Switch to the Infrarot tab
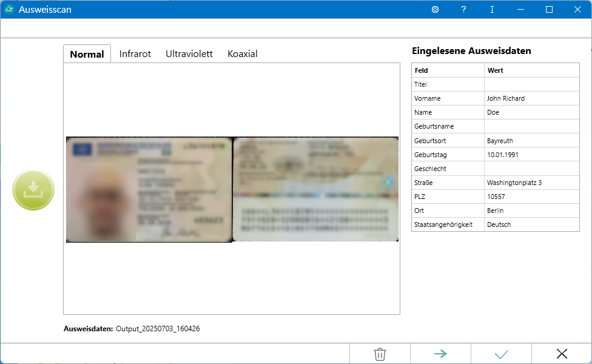The width and height of the screenshot is (592, 364). [x=135, y=53]
